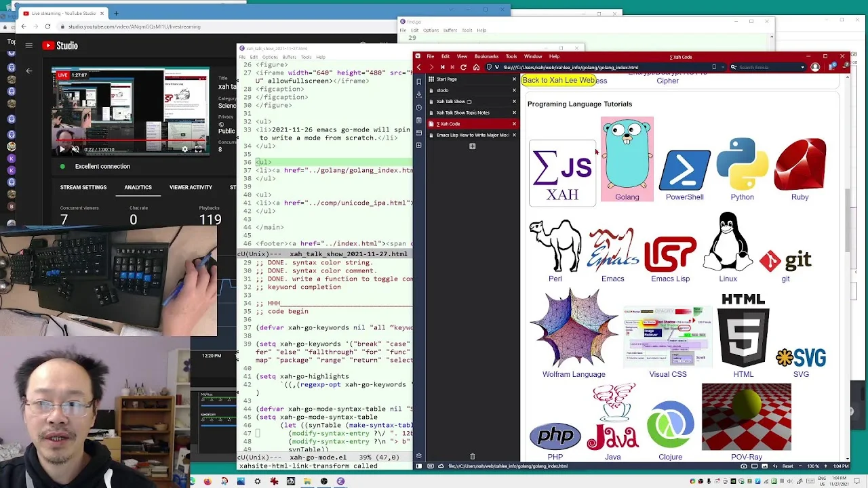Add new tab in Vivaldi tab list
Screen dimensions: 868x488
473,146
